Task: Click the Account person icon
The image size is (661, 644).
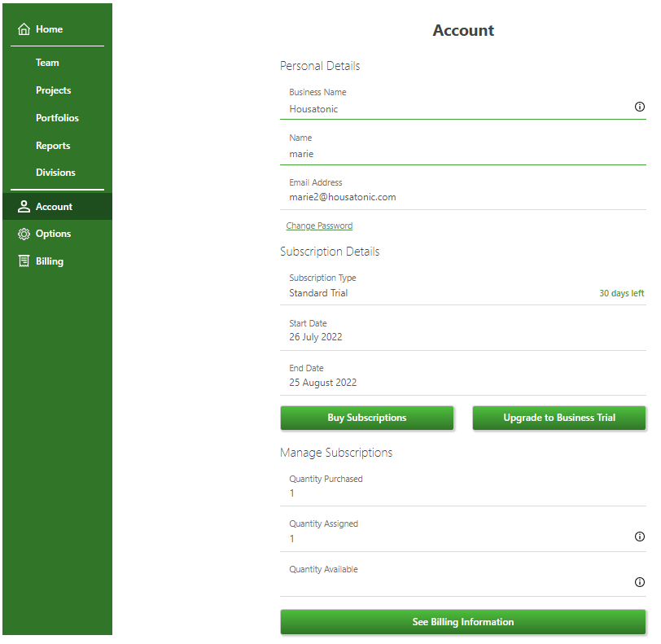Action: [24, 207]
